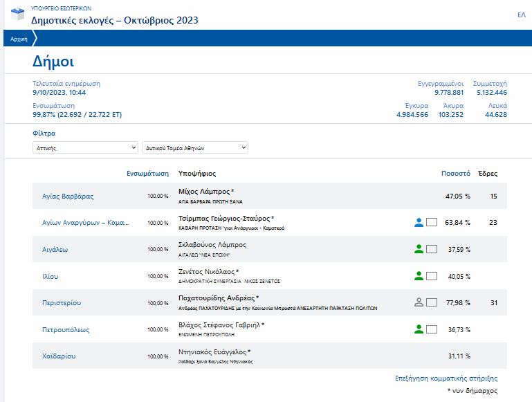Viewport: 532px width, 402px height.
Task: Switch language using the ΕΛ selector
Action: point(521,15)
